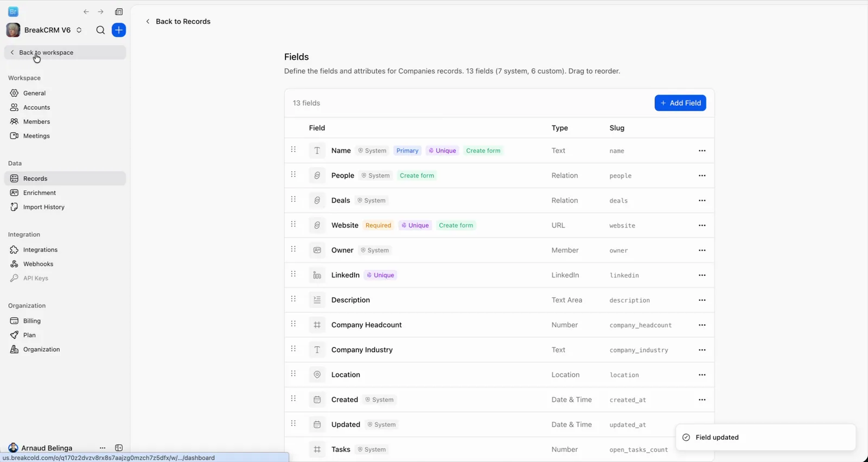Open the global search icon

click(x=100, y=30)
